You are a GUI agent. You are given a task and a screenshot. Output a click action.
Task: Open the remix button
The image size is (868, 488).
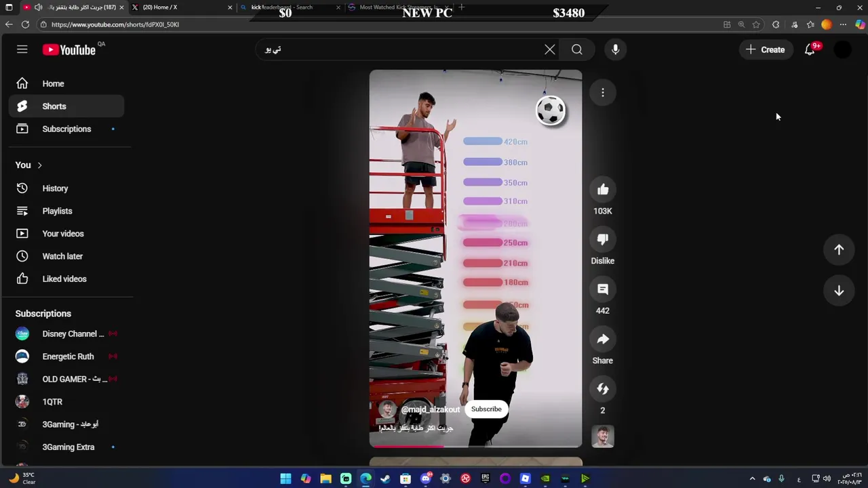pyautogui.click(x=603, y=389)
